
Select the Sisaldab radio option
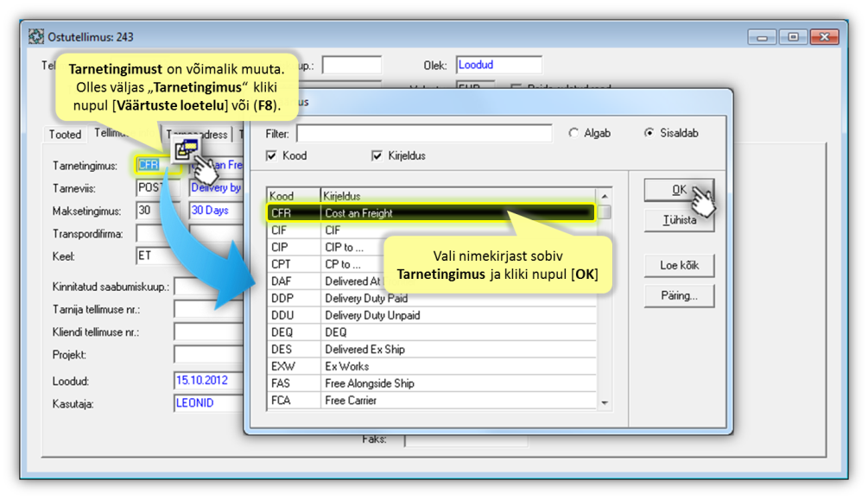pyautogui.click(x=649, y=133)
